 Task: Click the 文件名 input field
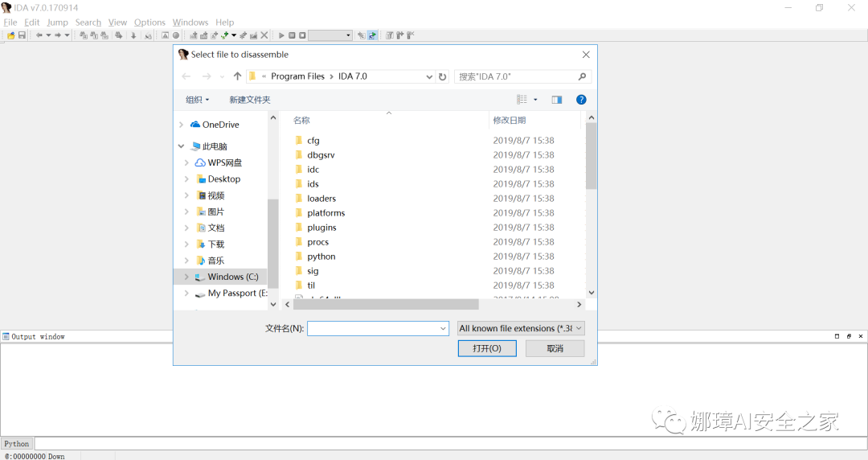point(378,329)
